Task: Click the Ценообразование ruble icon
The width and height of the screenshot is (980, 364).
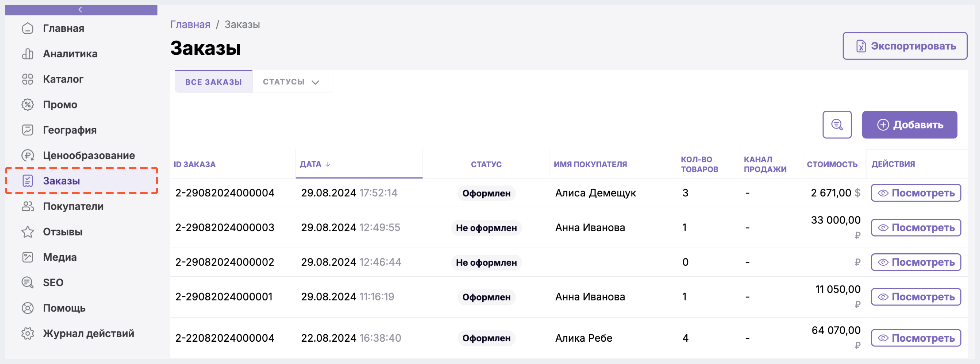Action: click(x=27, y=155)
